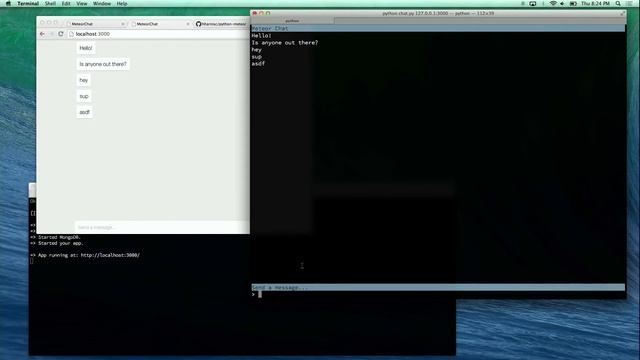The image size is (640, 360).
Task: Select the python tab in the terminal window
Action: click(x=292, y=20)
